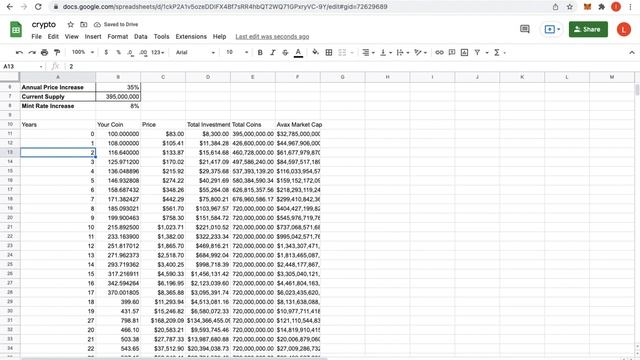The height and width of the screenshot is (360, 640).
Task: Click the Name box showing A13
Action: click(x=22, y=66)
